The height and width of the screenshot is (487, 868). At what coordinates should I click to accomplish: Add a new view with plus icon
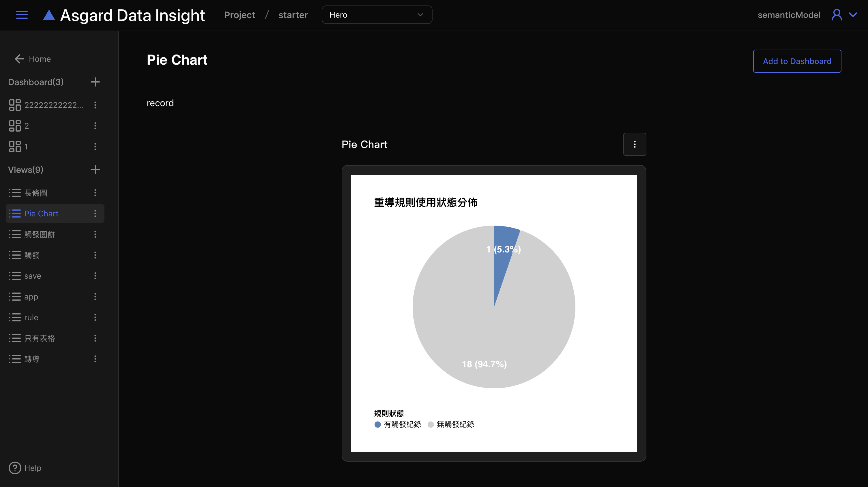click(95, 169)
